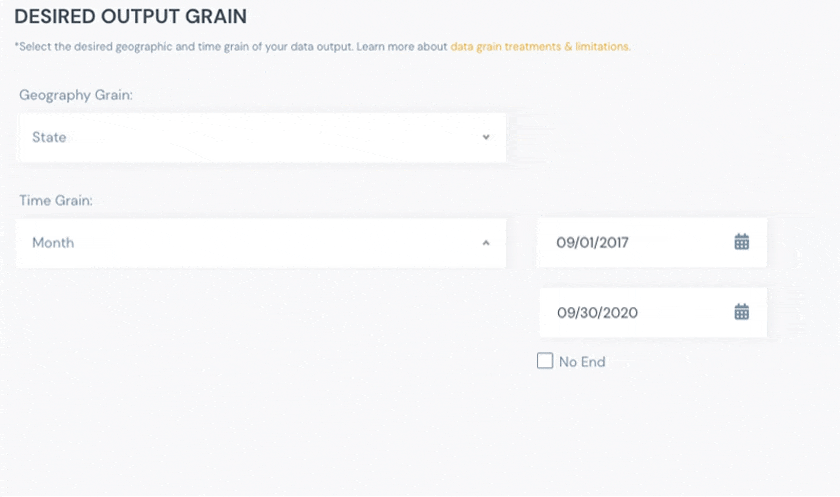This screenshot has width=840, height=497.
Task: Open the Month time grain dropdown
Action: click(x=260, y=243)
